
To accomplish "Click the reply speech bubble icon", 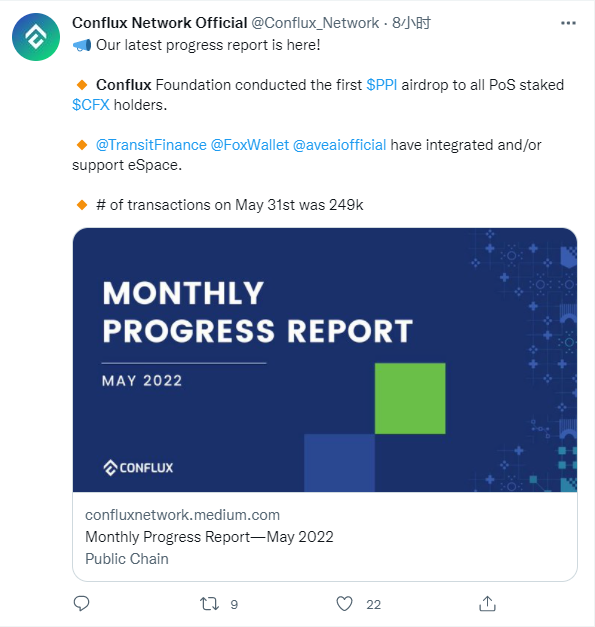I will pyautogui.click(x=82, y=603).
